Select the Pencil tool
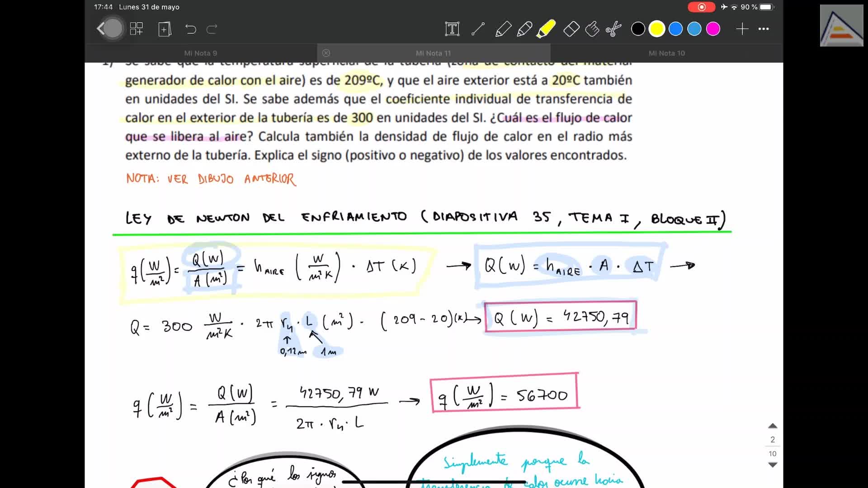This screenshot has width=868, height=488. point(524,29)
